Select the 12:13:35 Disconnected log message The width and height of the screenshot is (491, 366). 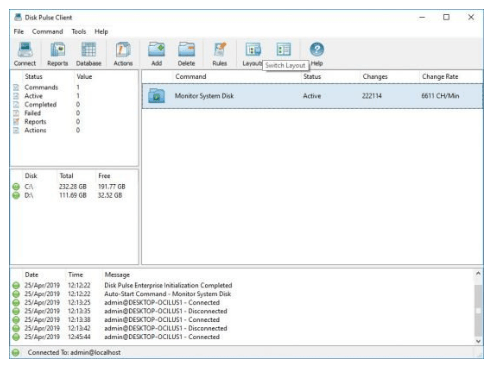tap(166, 311)
